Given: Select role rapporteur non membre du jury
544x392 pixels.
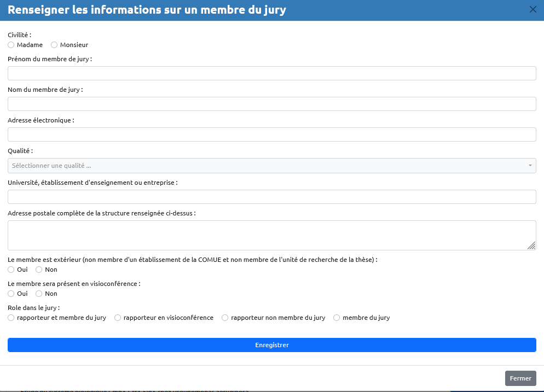Looking at the screenshot, I should (225, 318).
